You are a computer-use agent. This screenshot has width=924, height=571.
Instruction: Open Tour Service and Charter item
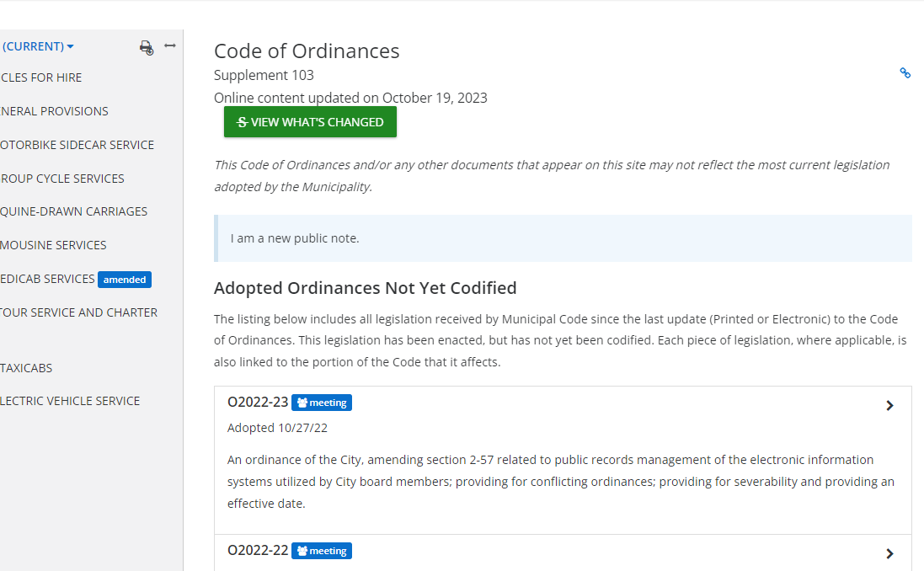(78, 312)
